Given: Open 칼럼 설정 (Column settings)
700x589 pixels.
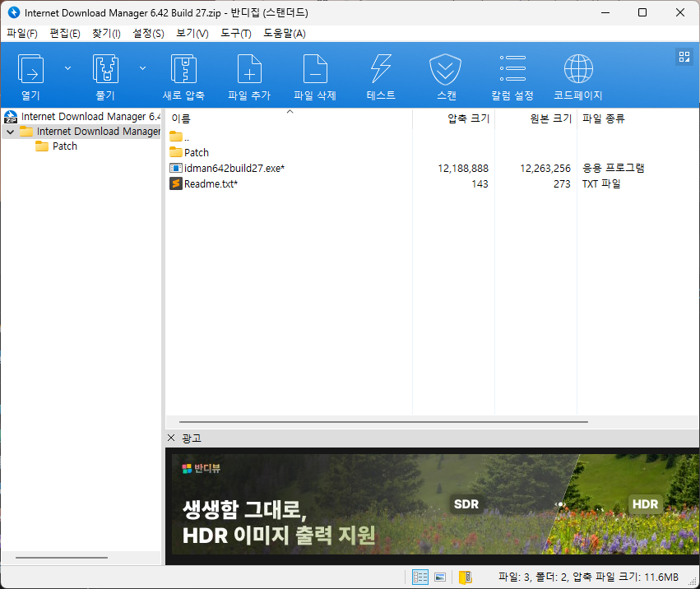Looking at the screenshot, I should [x=512, y=77].
